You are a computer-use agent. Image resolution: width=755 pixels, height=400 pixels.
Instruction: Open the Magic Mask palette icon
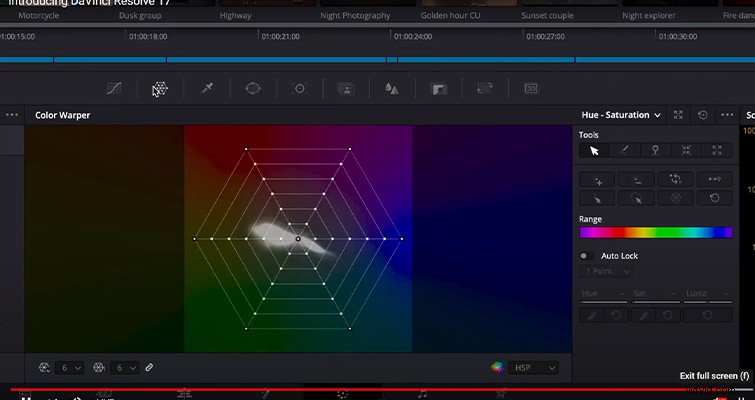pos(346,89)
